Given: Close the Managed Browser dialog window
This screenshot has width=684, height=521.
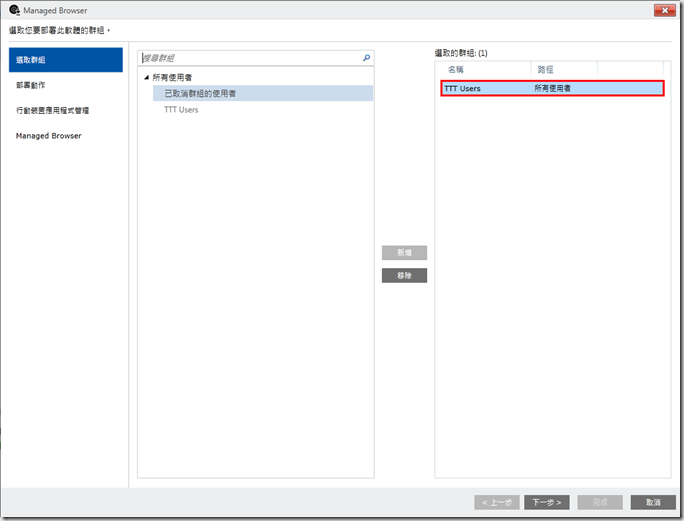Looking at the screenshot, I should [663, 10].
